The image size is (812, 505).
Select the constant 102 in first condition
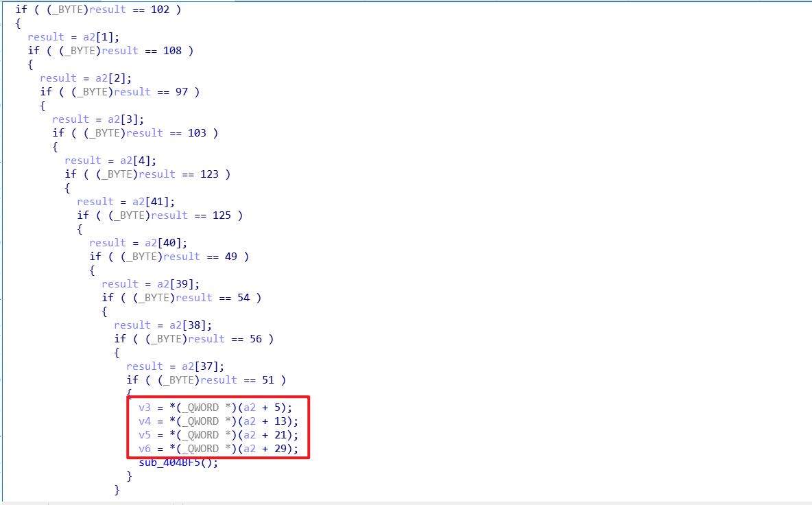click(160, 10)
